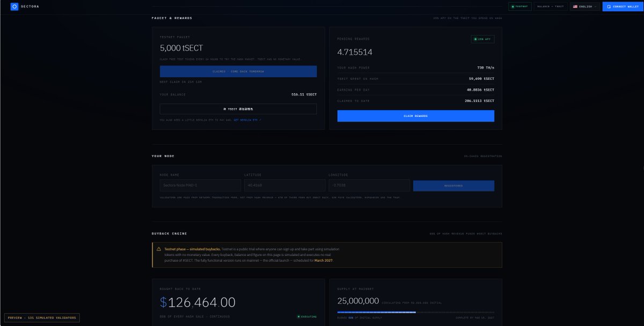Click the Executing status indicator
The image size is (644, 326).
307,317
